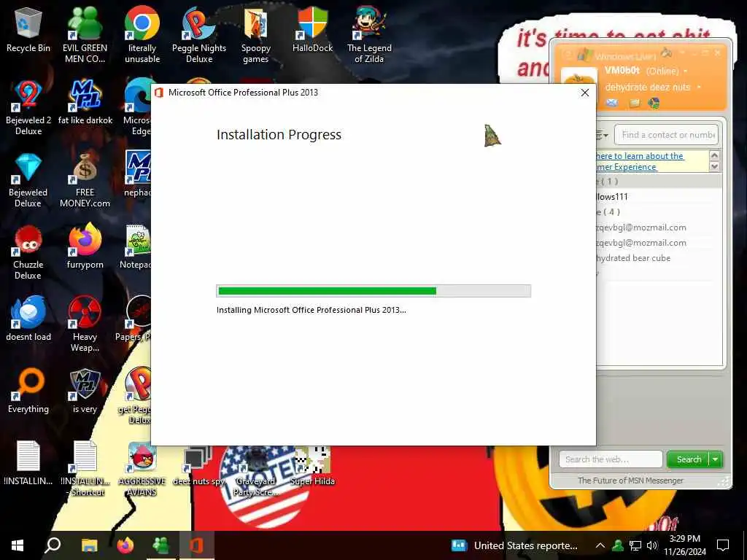Open the !INSTALLIN... text file icon
The height and width of the screenshot is (560, 747).
coord(28,463)
